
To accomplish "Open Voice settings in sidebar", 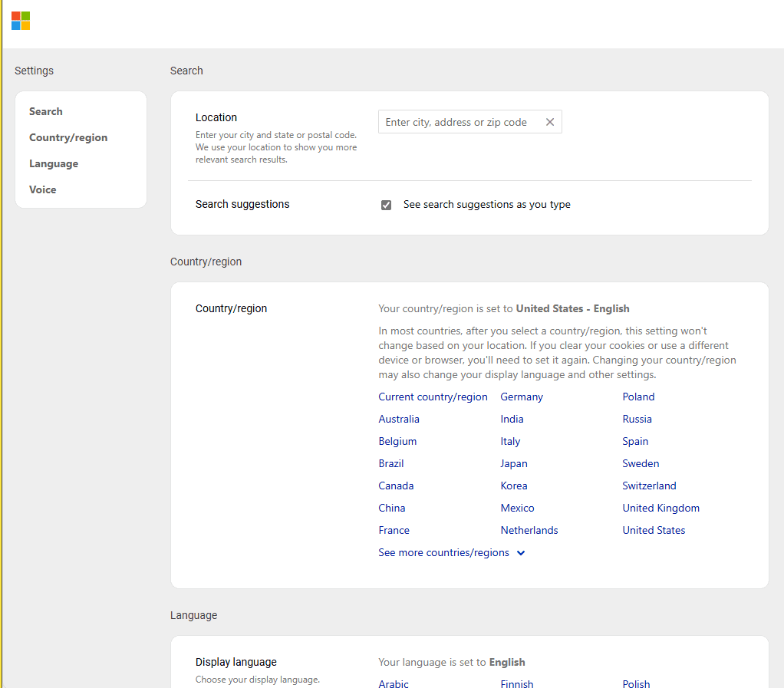I will (x=42, y=189).
